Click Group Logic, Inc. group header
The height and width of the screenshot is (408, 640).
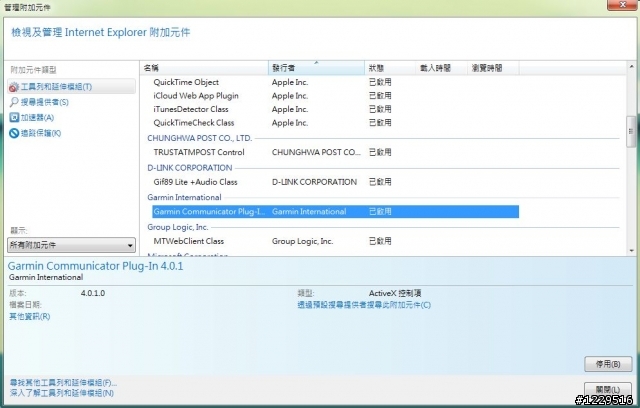tap(178, 227)
